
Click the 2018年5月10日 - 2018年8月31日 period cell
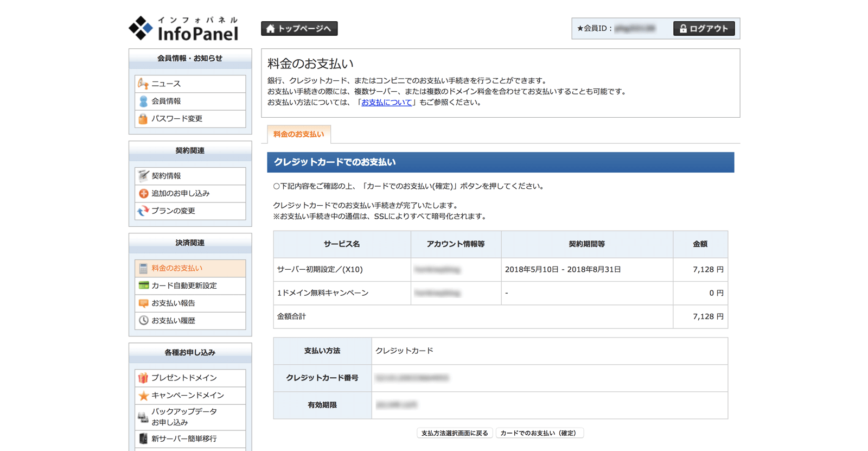(x=587, y=269)
